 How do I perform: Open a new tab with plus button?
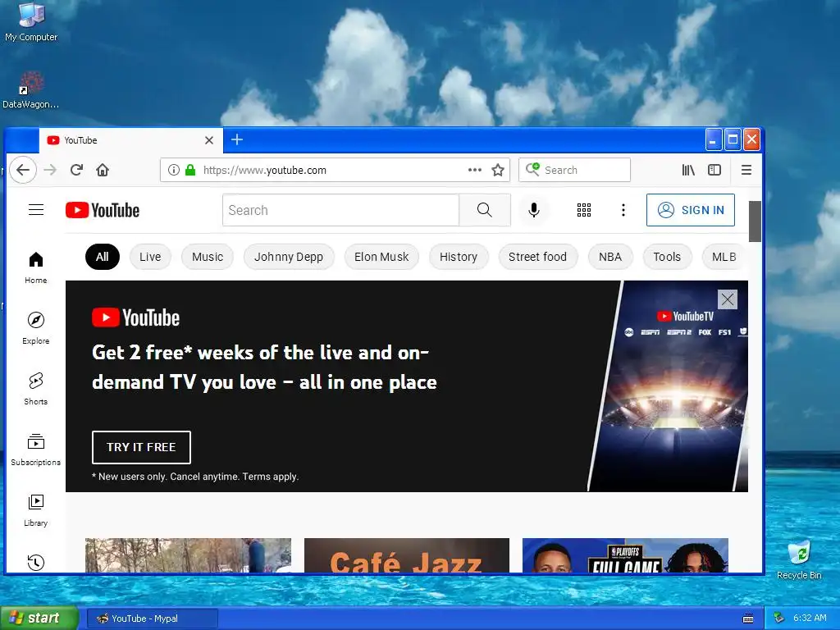tap(237, 139)
